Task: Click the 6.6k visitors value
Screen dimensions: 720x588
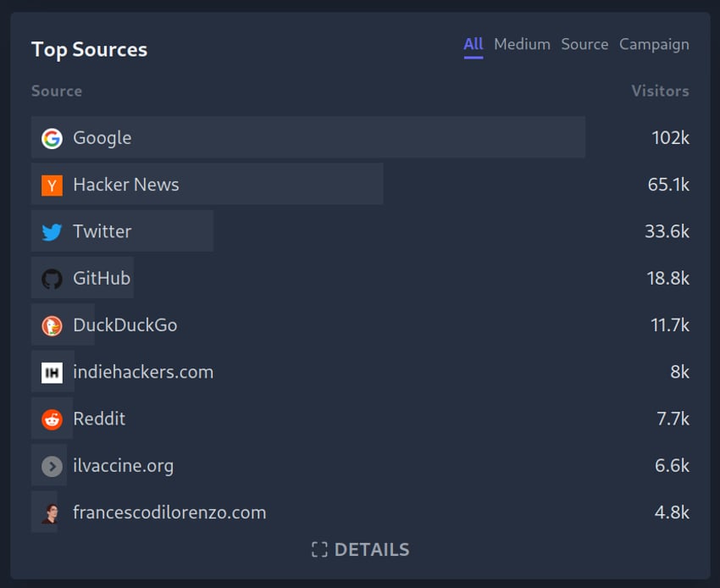Action: 672,466
